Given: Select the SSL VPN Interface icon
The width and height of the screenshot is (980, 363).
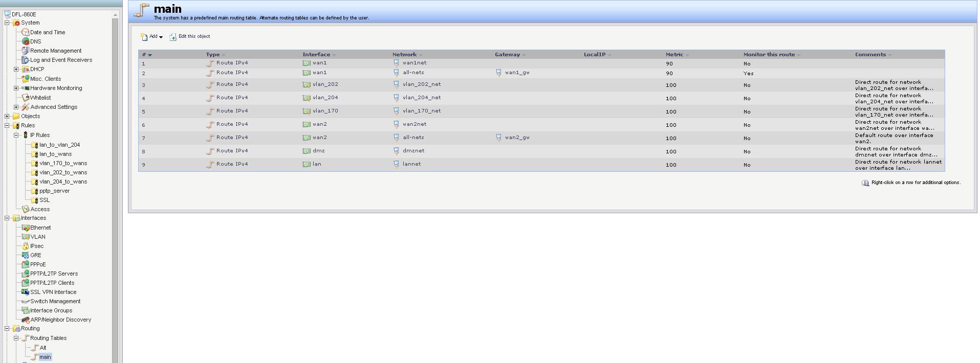Looking at the screenshot, I should [25, 292].
